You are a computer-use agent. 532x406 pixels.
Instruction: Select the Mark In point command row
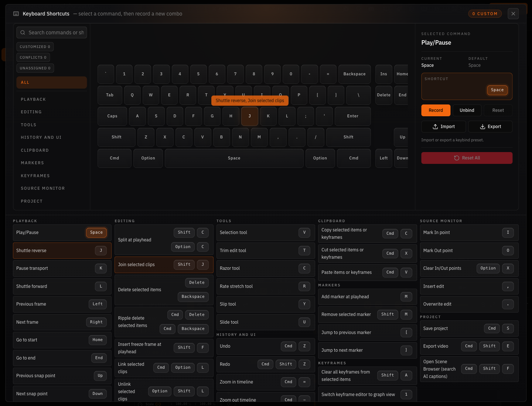[x=469, y=233]
